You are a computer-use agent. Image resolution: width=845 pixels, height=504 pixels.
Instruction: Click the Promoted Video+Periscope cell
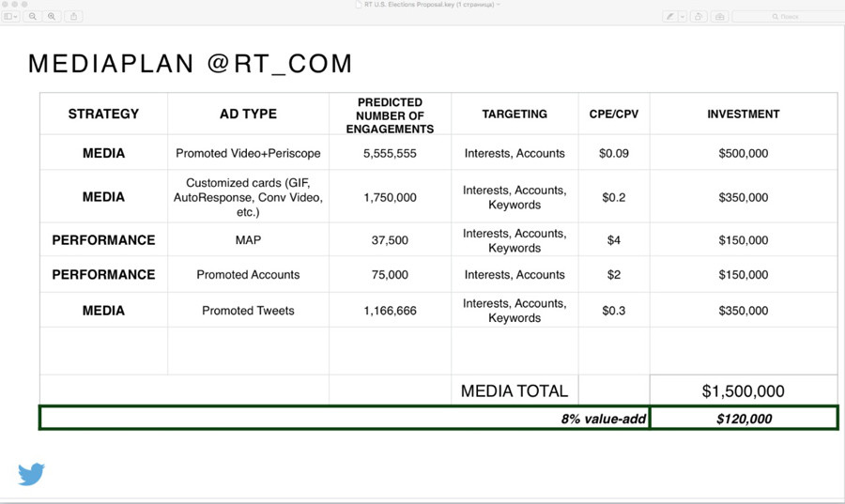pos(248,153)
